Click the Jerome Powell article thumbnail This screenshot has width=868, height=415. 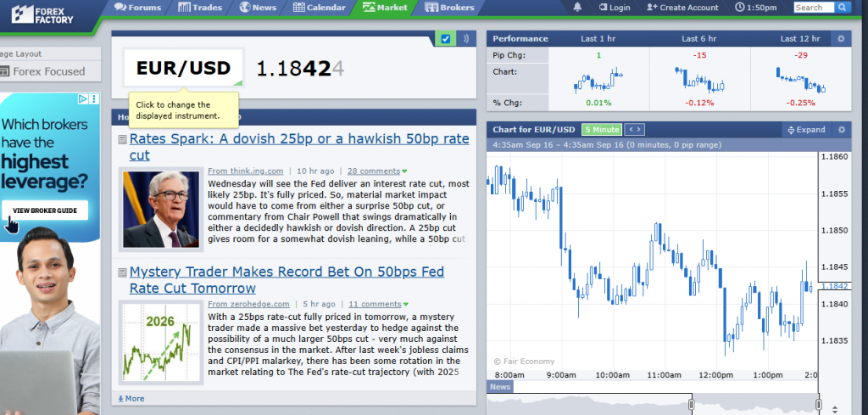(x=161, y=209)
